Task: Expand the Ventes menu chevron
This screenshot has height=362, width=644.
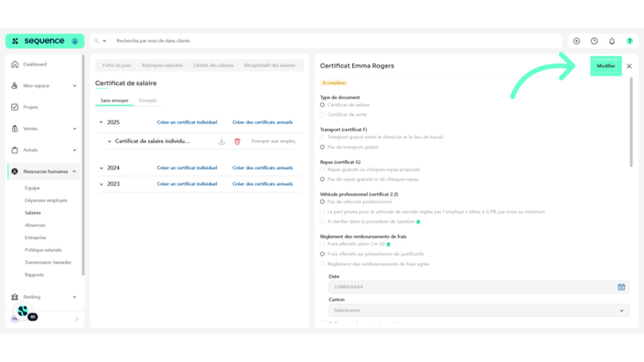Action: coord(74,128)
